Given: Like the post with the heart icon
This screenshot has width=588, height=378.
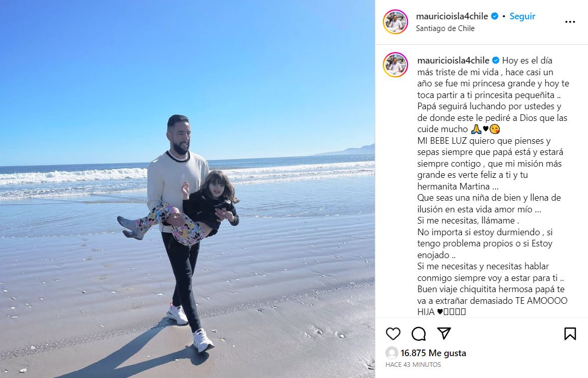Looking at the screenshot, I should click(393, 333).
